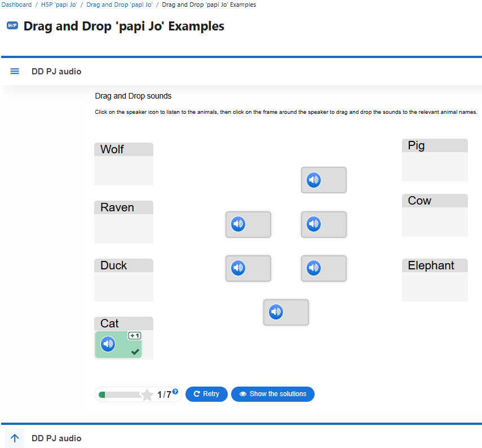Open the hamburger menu beside DD PJ audio
Screen dimensions: 482x448
15,72
